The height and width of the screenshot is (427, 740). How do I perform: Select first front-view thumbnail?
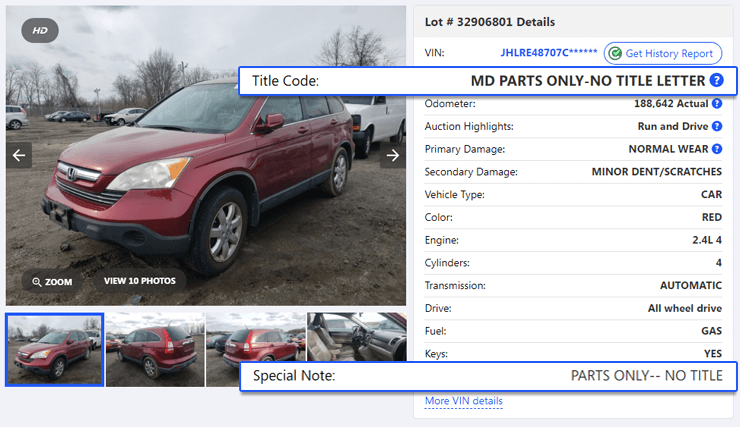click(x=55, y=350)
